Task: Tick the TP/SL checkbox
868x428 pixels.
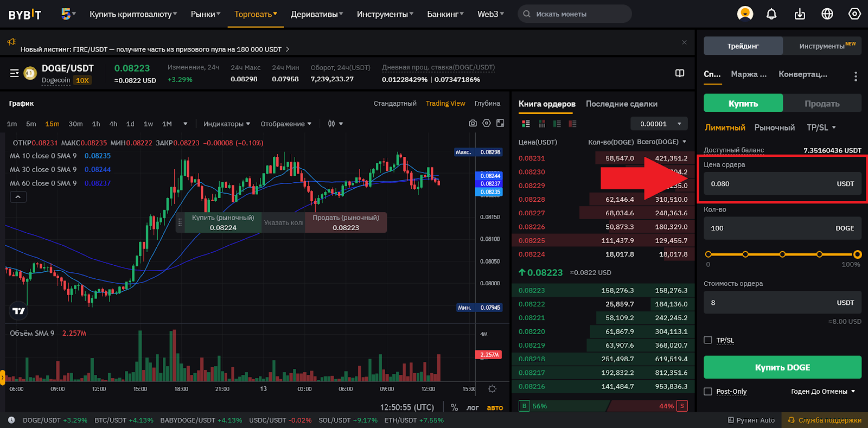Action: pos(707,340)
